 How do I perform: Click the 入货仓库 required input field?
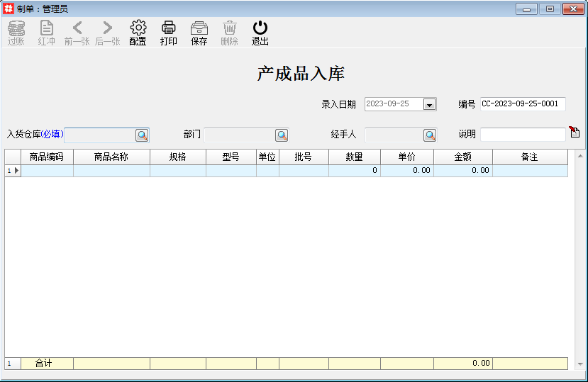coord(99,135)
